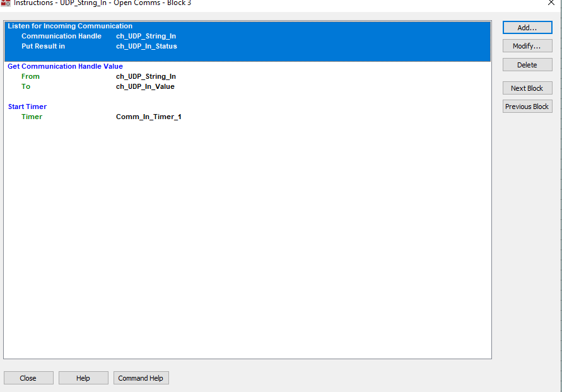Click the Communication Handle parameter label

pyautogui.click(x=61, y=36)
